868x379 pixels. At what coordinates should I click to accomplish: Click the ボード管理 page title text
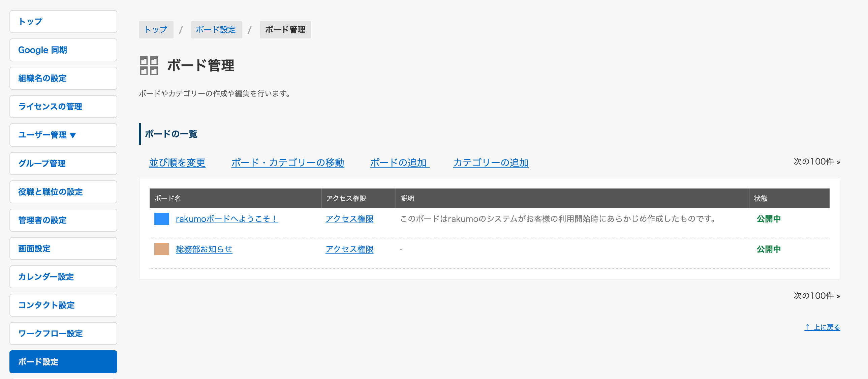point(201,65)
